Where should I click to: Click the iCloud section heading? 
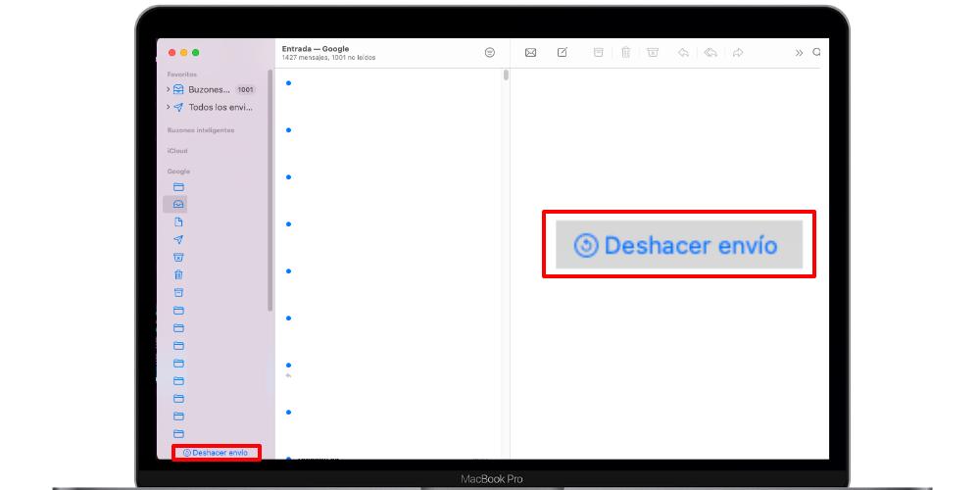[177, 151]
